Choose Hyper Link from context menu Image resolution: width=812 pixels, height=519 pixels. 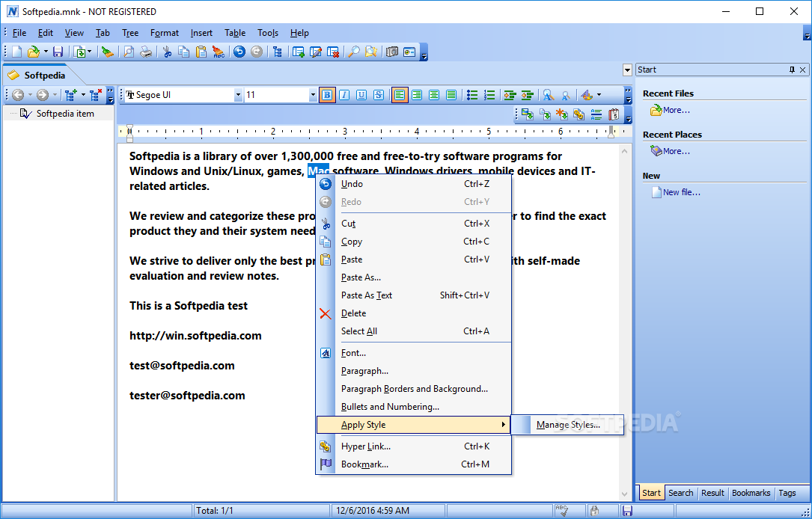(x=414, y=446)
